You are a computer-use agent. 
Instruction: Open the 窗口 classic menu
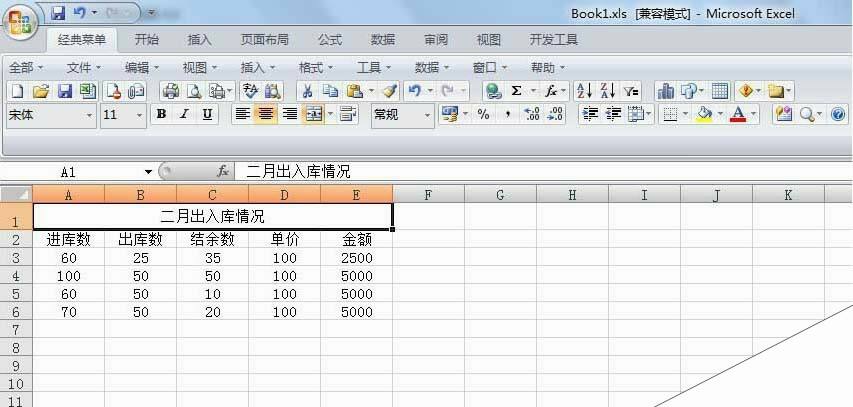coord(490,68)
